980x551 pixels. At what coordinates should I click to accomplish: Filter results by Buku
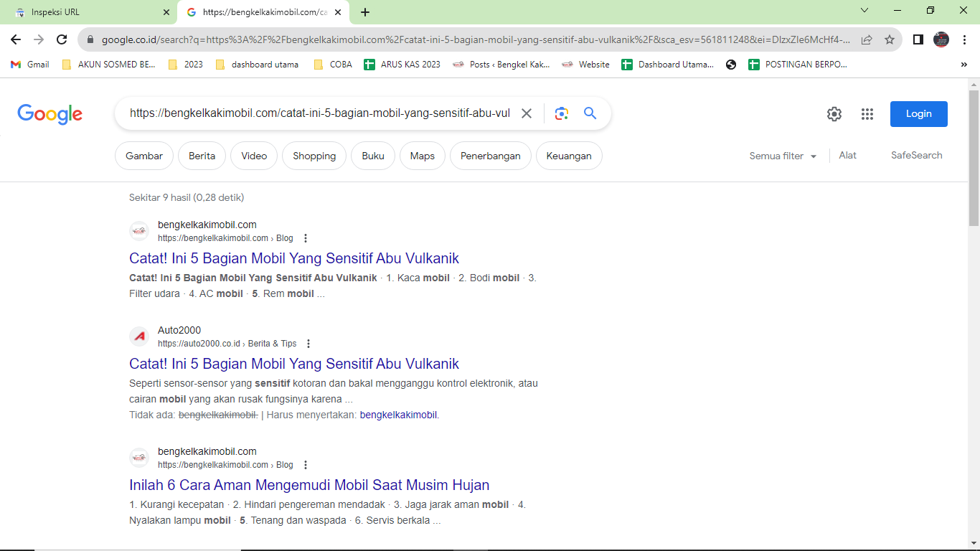coord(373,156)
